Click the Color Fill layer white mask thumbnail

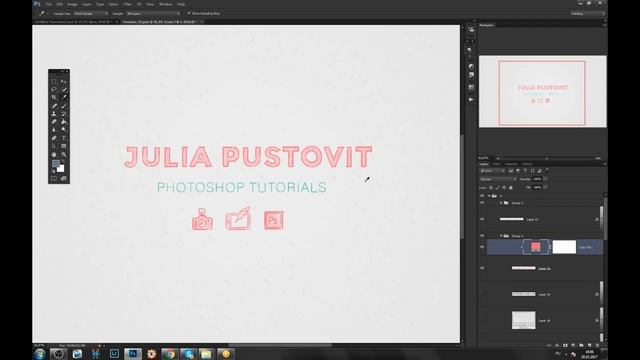coord(564,247)
